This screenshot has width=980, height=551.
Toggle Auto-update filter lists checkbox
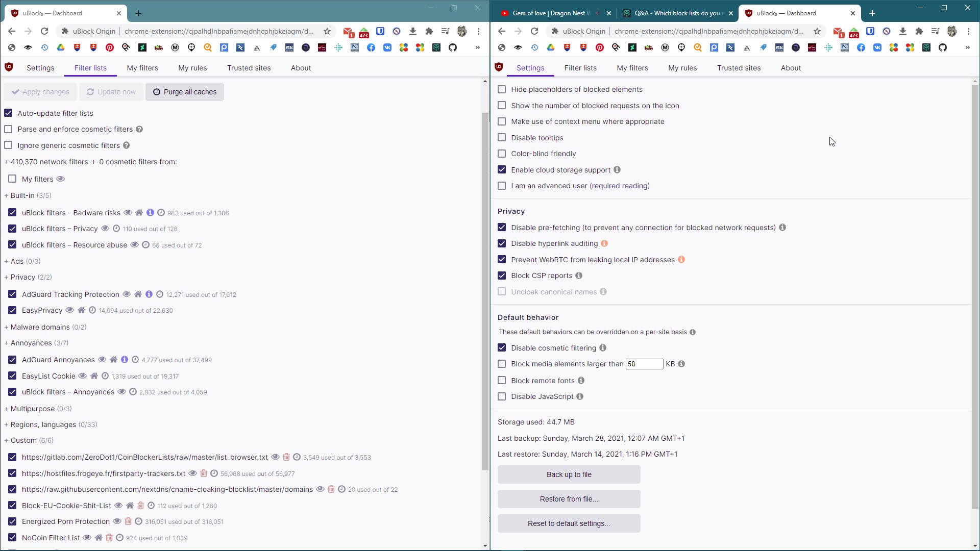coord(8,113)
